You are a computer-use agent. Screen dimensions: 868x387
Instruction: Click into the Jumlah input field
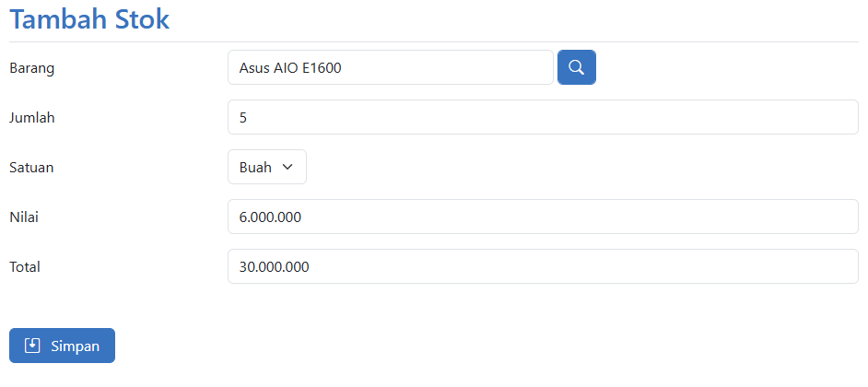coord(543,117)
